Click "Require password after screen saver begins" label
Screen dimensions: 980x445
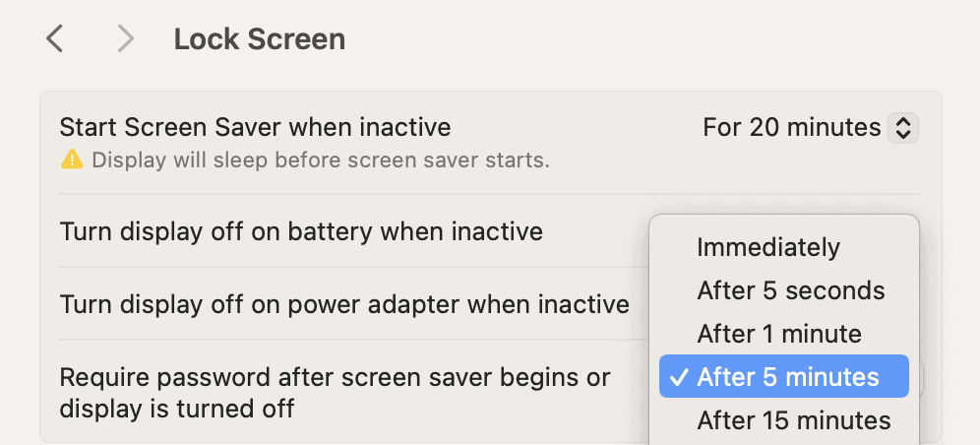click(335, 377)
